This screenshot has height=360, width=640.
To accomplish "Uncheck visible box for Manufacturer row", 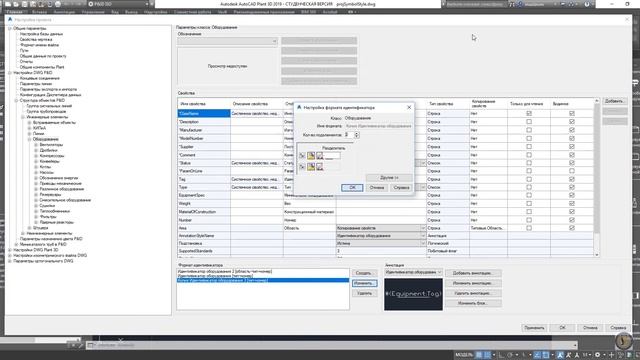I will pos(572,130).
